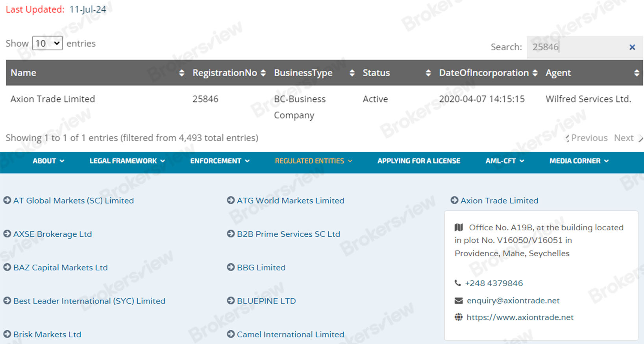Open AXSE Brokerage Ltd link
This screenshot has width=644, height=344.
(52, 234)
